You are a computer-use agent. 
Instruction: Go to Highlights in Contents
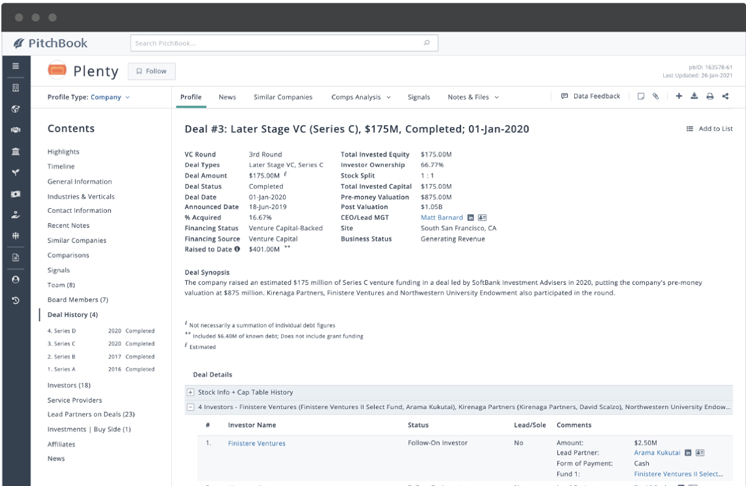pyautogui.click(x=63, y=152)
